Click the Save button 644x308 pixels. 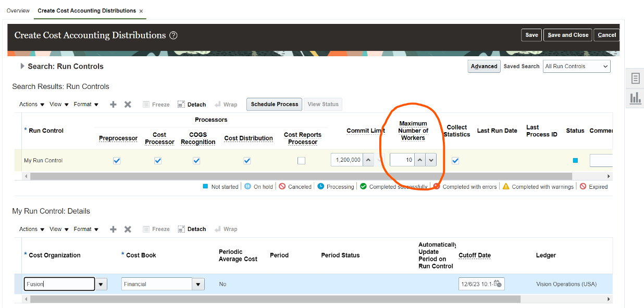pos(531,35)
